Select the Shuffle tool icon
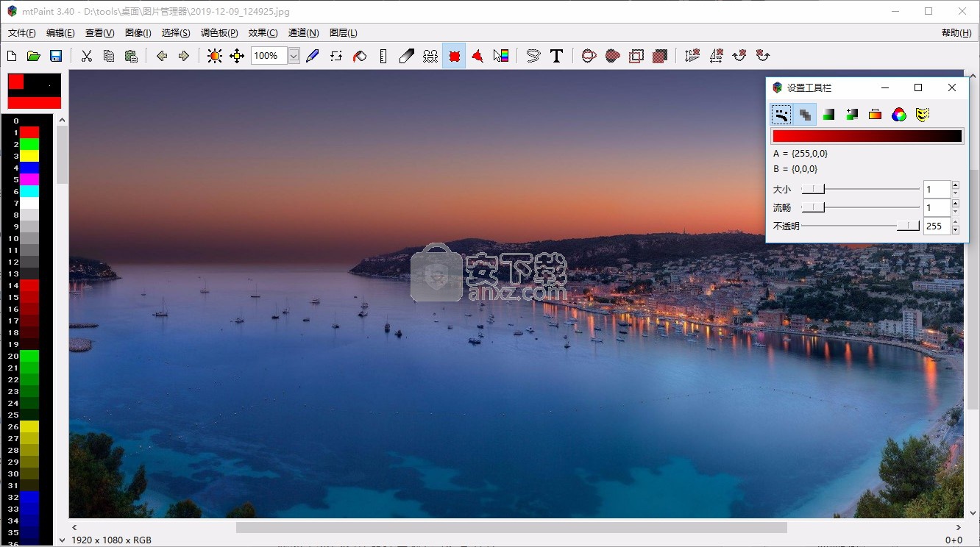 pos(336,56)
